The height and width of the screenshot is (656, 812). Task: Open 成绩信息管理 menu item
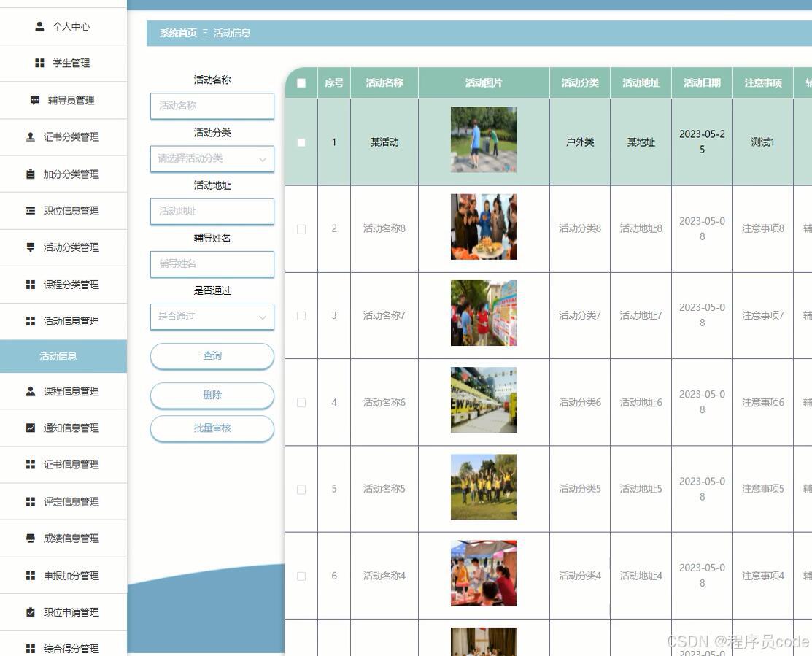pyautogui.click(x=63, y=539)
